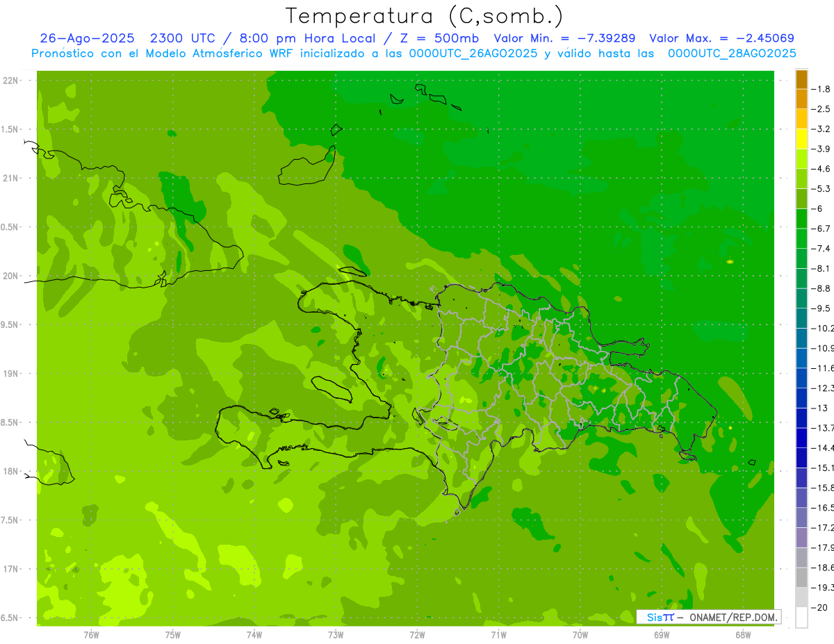Click the -4.6 colorbar value
Image resolution: width=834 pixels, height=644 pixels.
point(821,169)
